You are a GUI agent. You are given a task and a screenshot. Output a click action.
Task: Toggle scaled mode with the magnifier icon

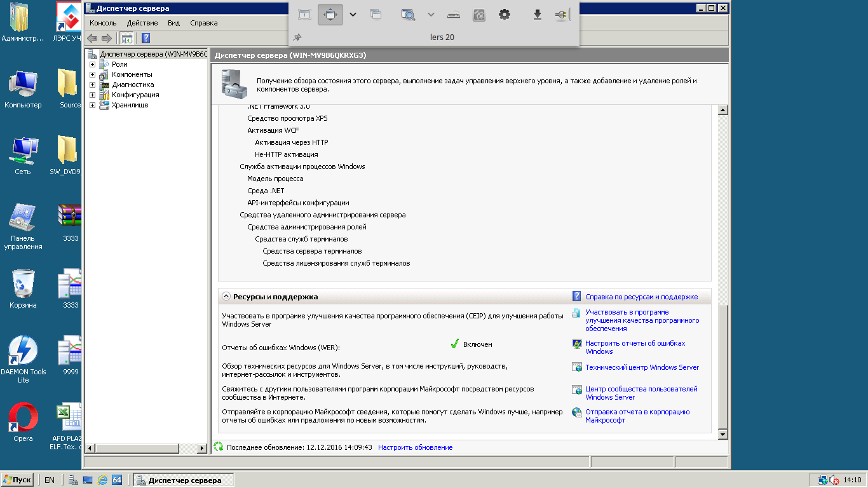[408, 14]
